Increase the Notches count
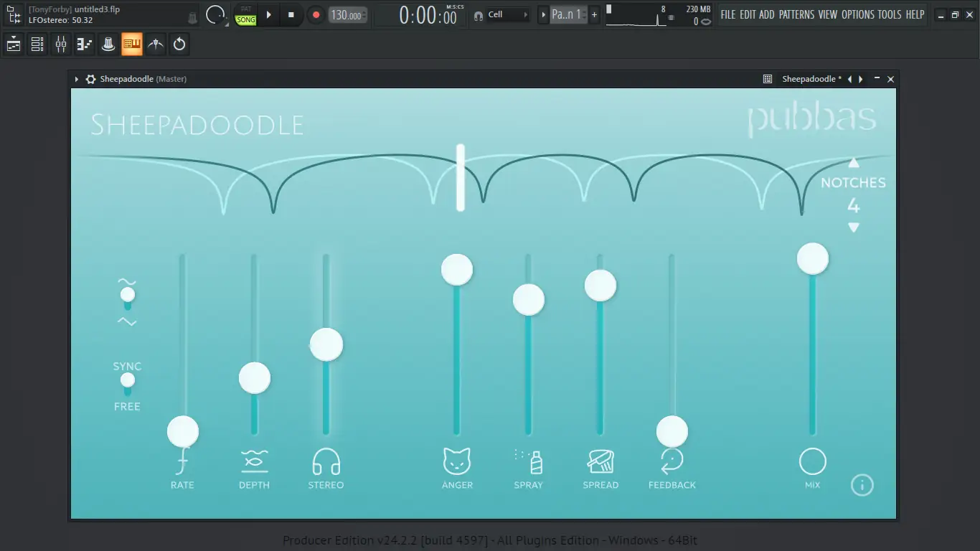The height and width of the screenshot is (551, 980). [854, 163]
